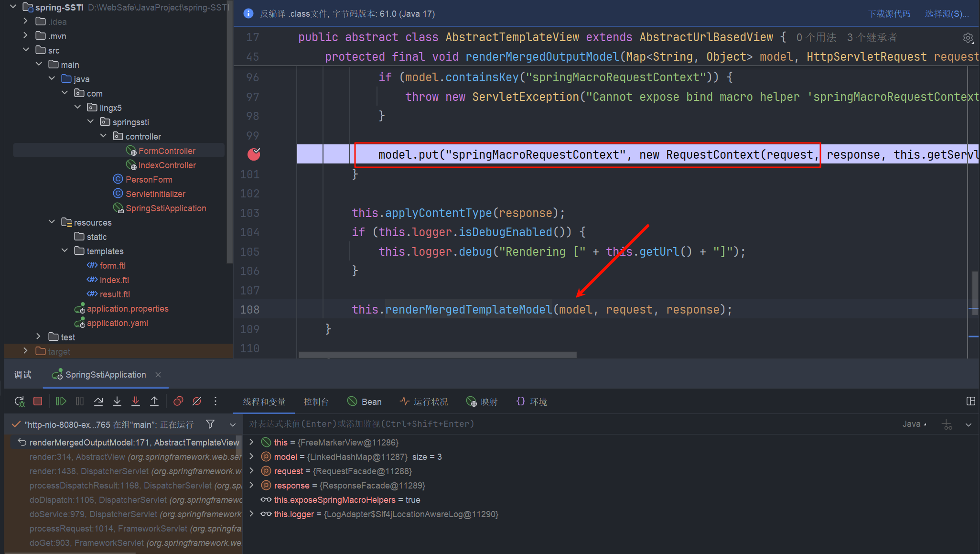The image size is (980, 554).
Task: Click the Rerun debug icon
Action: [x=19, y=402]
